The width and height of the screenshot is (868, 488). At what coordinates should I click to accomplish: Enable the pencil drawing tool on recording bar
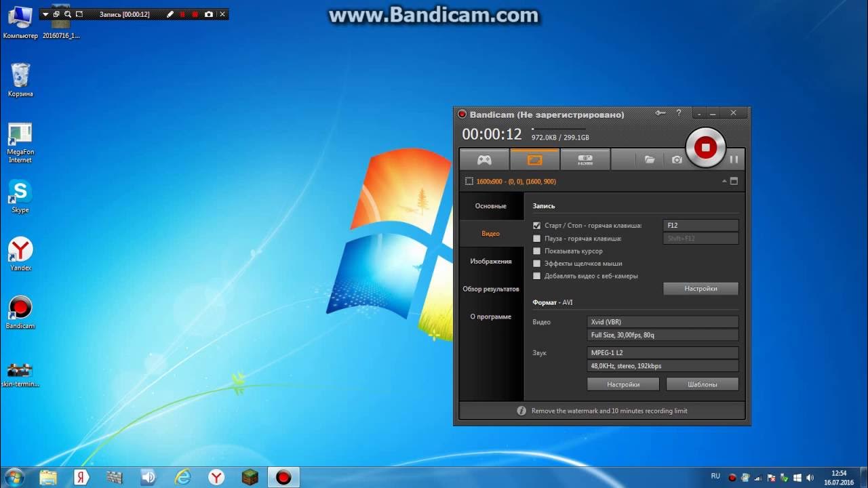[170, 14]
